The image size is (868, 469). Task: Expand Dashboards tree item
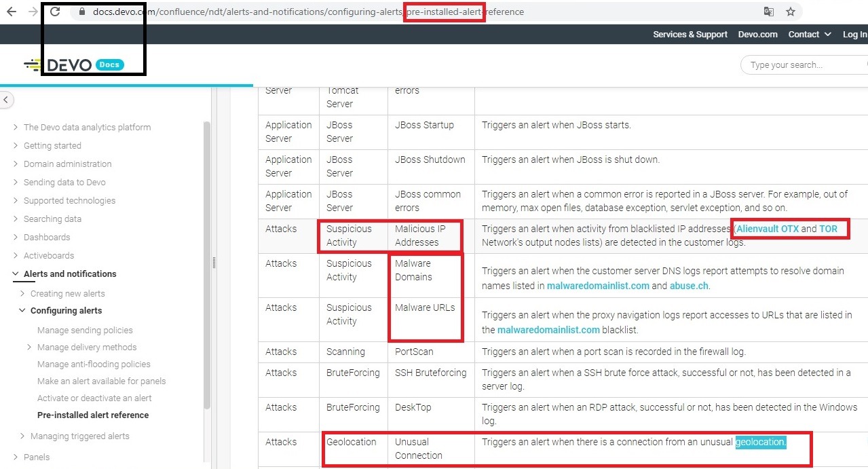point(16,237)
